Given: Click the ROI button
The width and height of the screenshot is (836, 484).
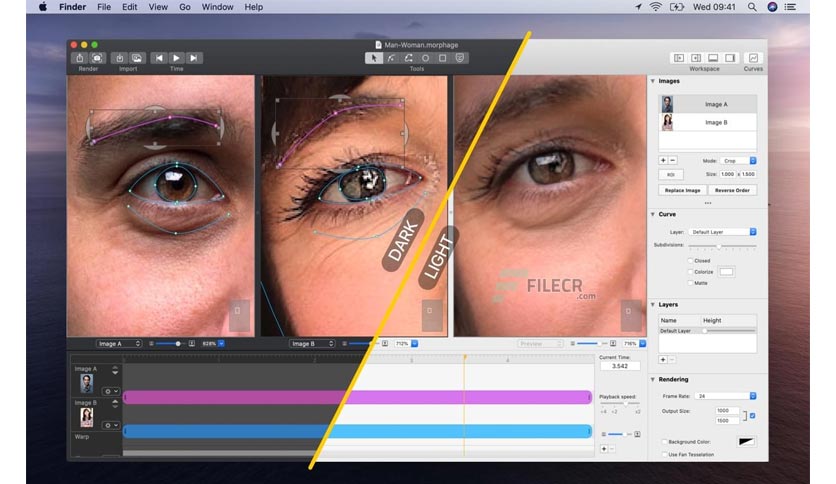Looking at the screenshot, I should (671, 174).
